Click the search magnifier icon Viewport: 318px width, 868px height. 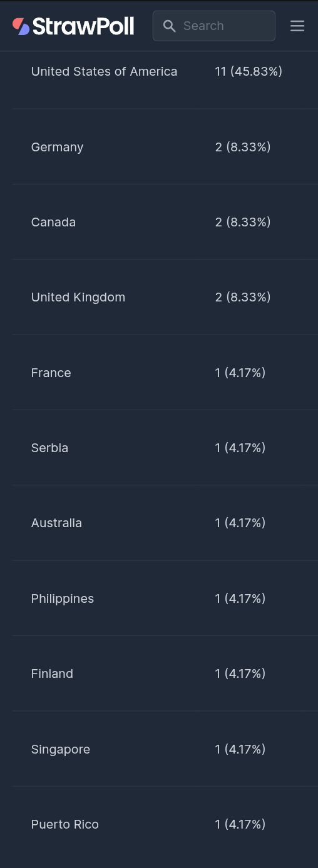(169, 26)
